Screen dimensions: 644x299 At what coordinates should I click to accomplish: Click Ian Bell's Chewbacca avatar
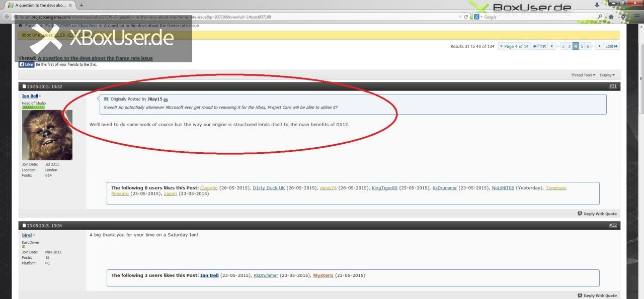[47, 135]
